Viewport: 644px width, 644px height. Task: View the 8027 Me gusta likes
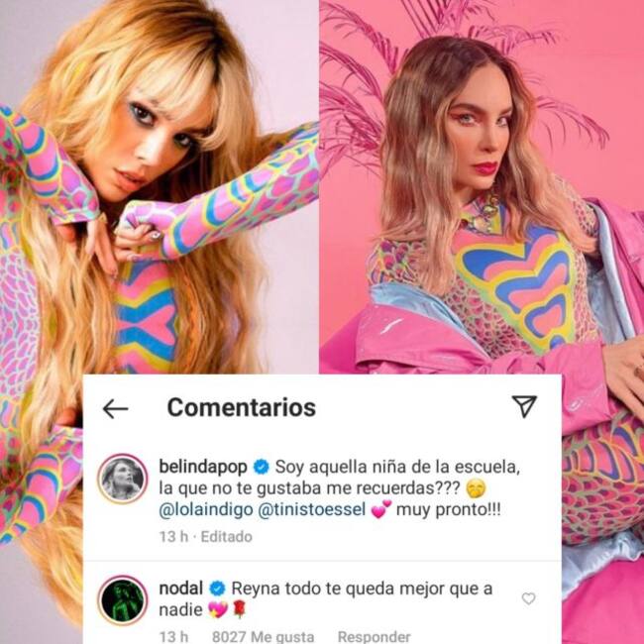[x=263, y=637]
